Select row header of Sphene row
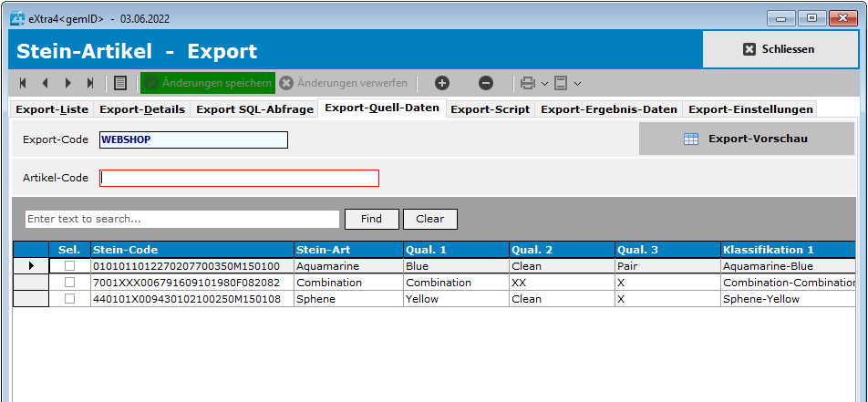The image size is (868, 402). click(31, 299)
